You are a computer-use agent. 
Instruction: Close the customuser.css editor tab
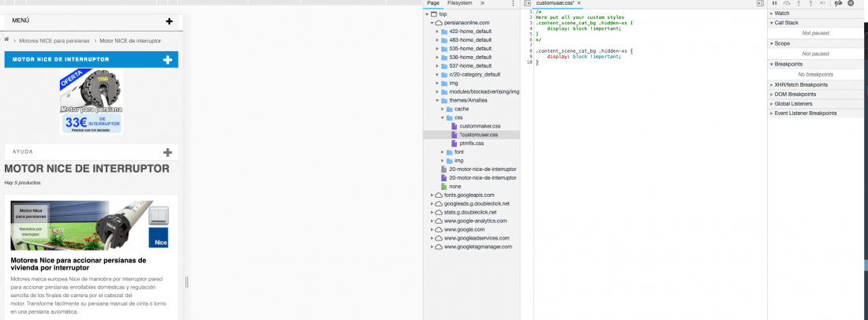coord(578,3)
